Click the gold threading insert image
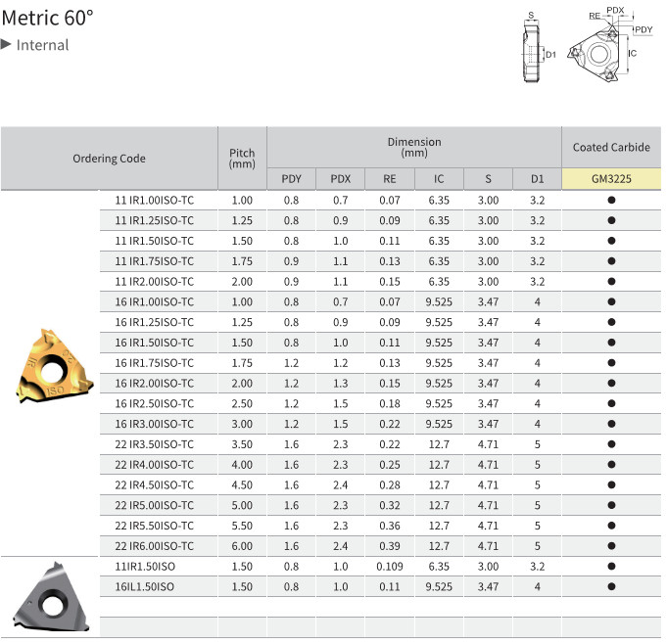 (54, 366)
